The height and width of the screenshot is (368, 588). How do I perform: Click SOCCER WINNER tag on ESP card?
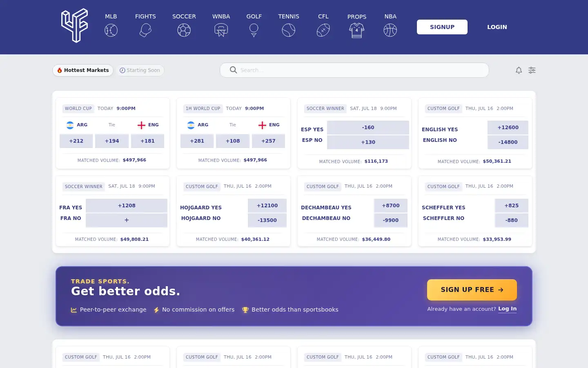(325, 109)
